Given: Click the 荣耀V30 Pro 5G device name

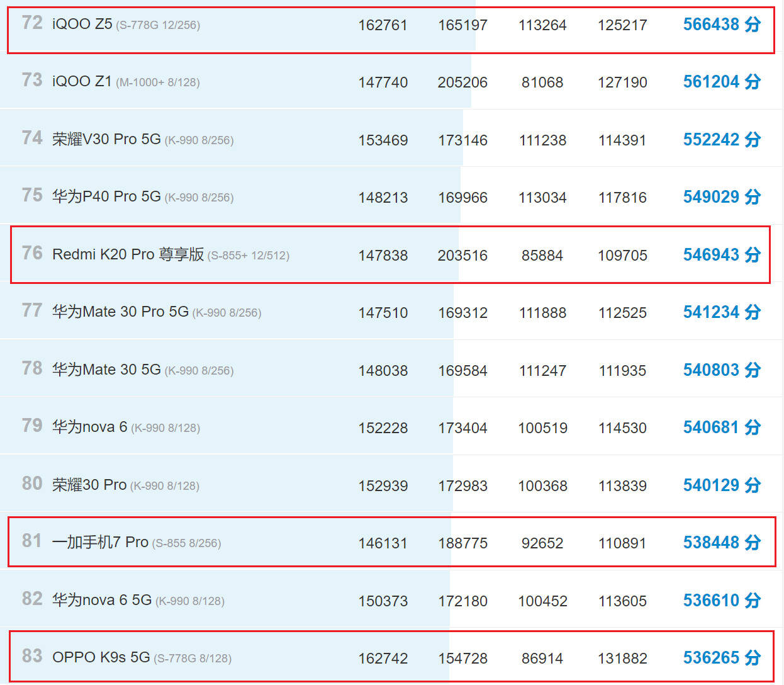Looking at the screenshot, I should (106, 140).
